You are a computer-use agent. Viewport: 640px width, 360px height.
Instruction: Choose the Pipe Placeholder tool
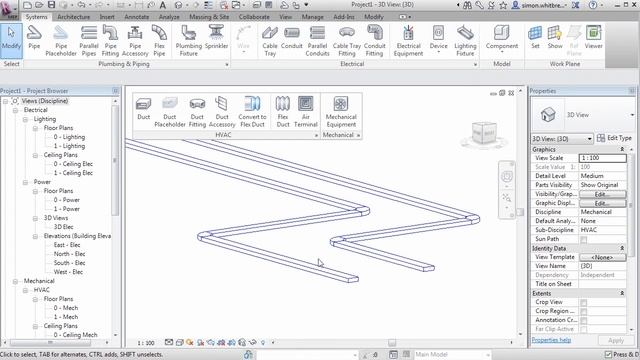[x=61, y=41]
